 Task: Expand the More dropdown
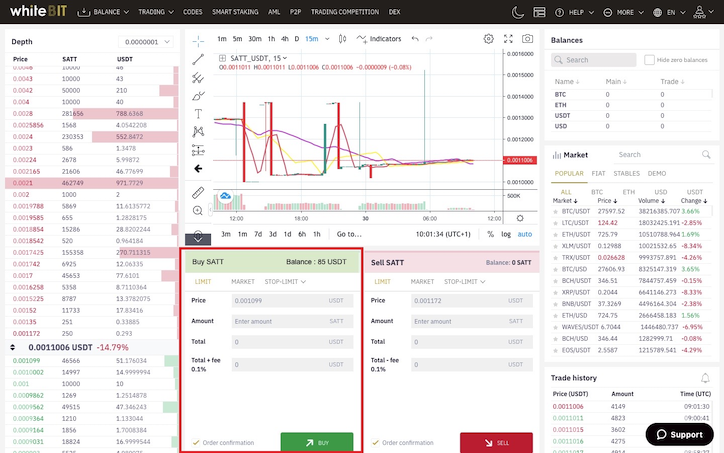(623, 12)
